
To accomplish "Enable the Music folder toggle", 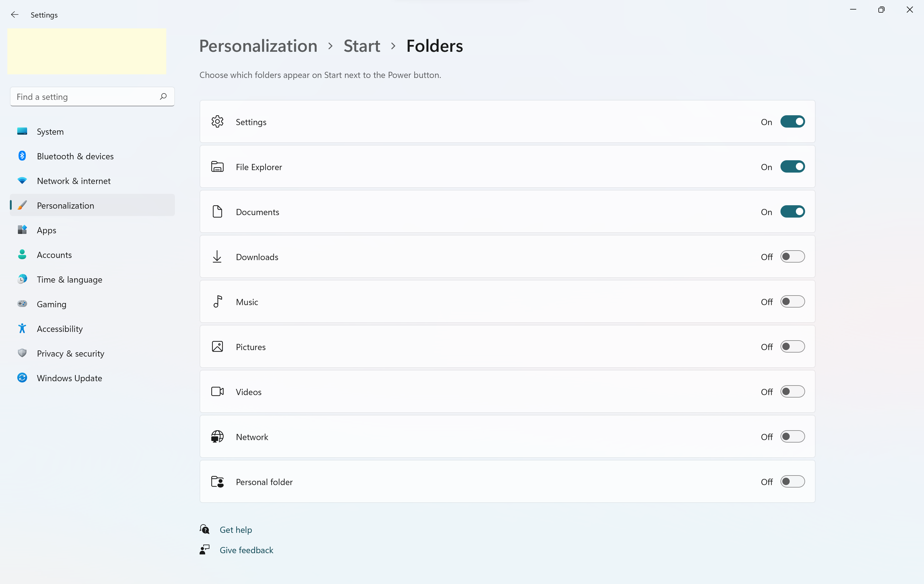I will click(x=792, y=302).
